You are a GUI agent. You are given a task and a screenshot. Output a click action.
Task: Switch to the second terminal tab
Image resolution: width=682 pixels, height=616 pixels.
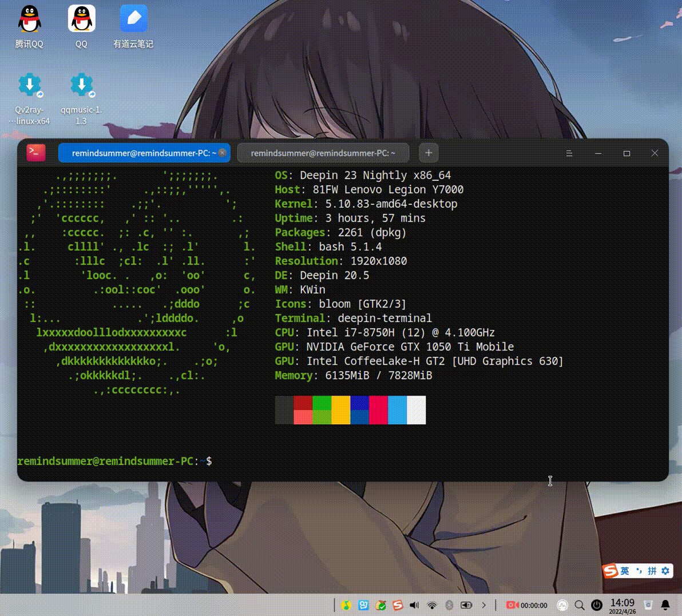pos(323,153)
